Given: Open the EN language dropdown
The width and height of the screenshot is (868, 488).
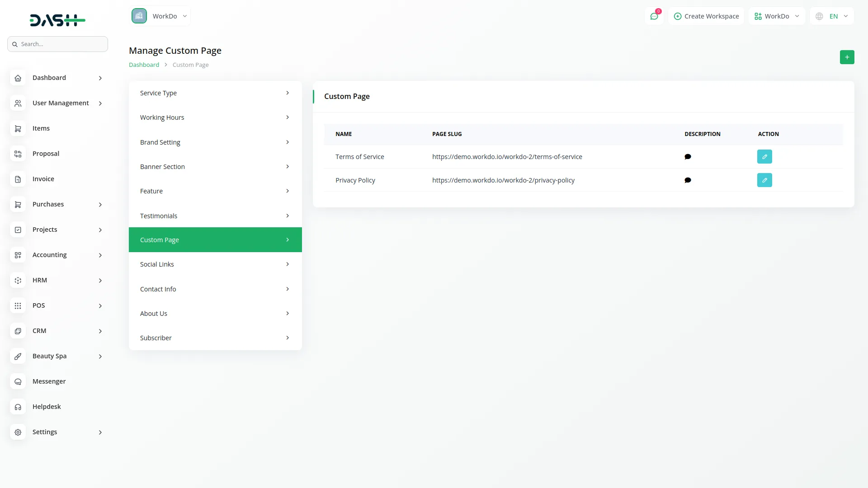Looking at the screenshot, I should [832, 16].
